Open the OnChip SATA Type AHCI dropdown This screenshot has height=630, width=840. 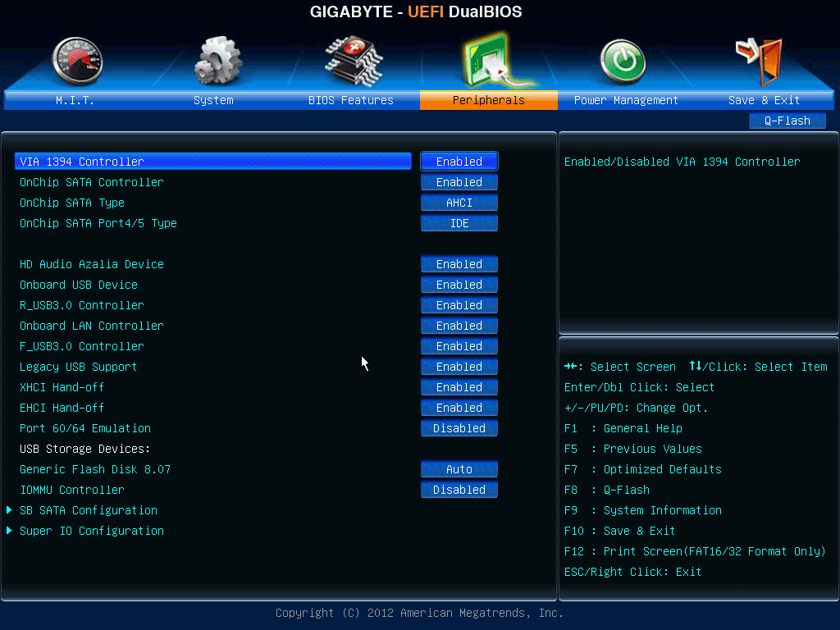pyautogui.click(x=459, y=203)
